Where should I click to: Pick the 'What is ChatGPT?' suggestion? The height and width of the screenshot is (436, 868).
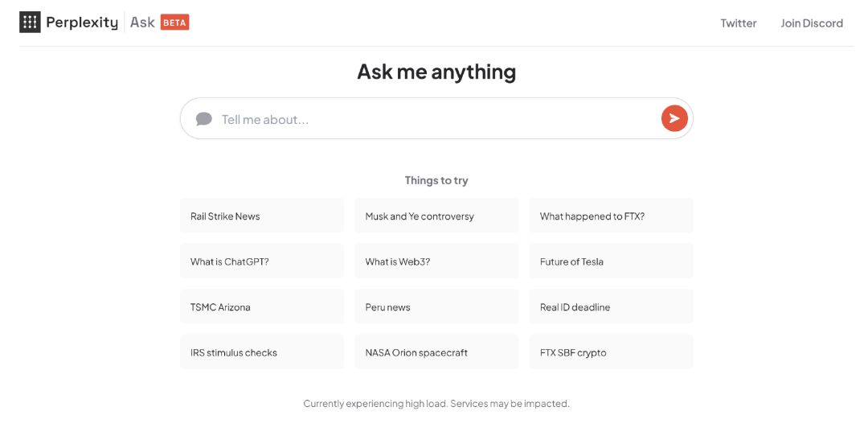(x=262, y=261)
